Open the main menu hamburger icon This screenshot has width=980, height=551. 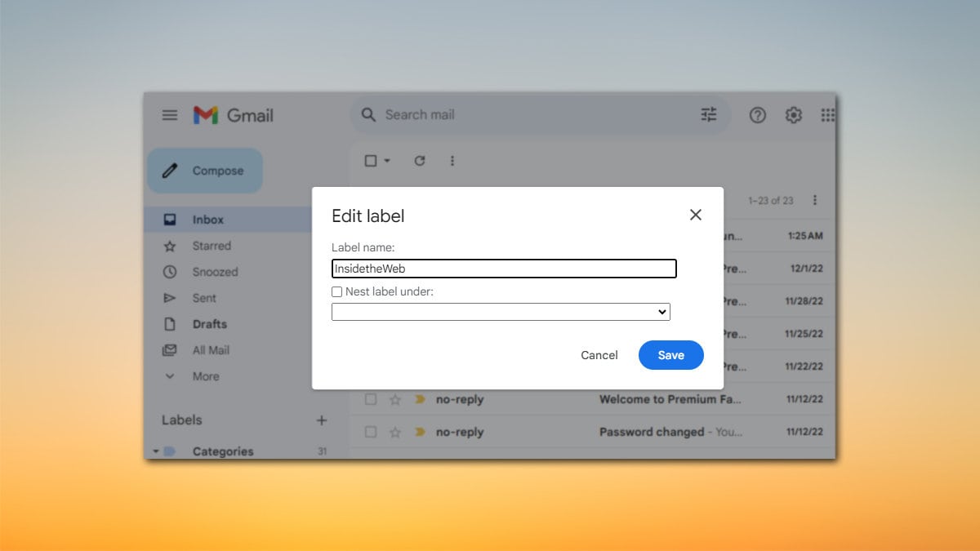click(x=170, y=115)
